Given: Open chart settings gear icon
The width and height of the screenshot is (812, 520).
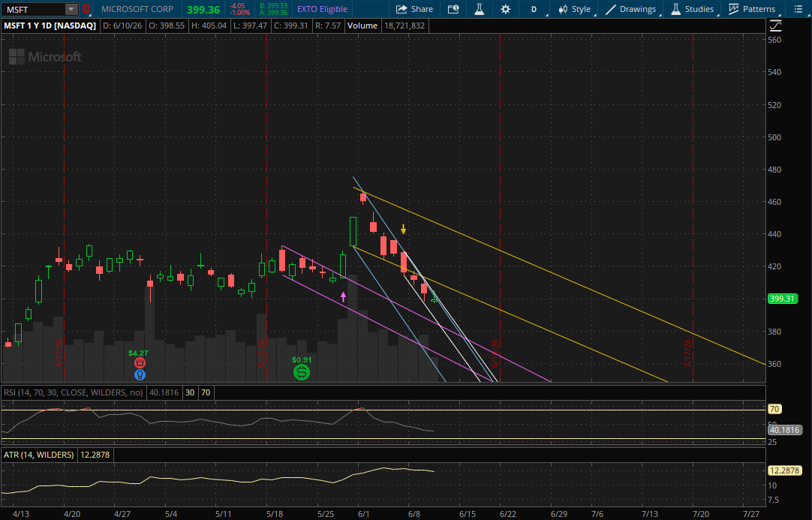Looking at the screenshot, I should (x=505, y=9).
